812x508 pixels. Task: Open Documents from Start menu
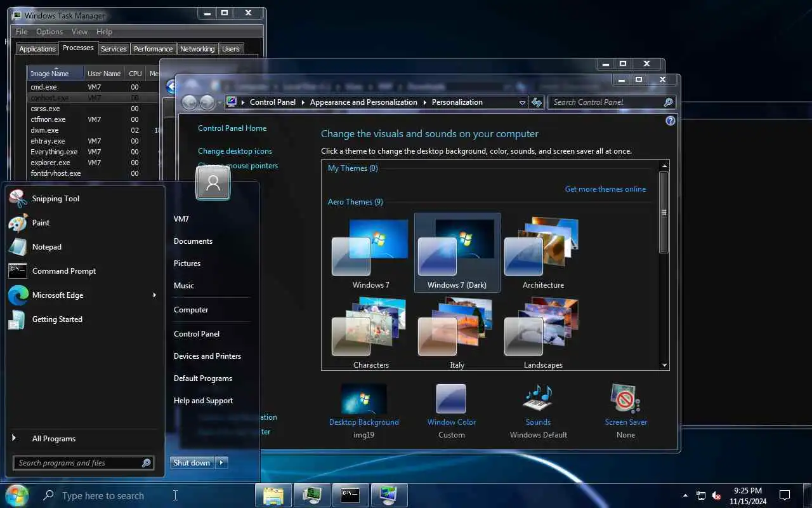click(x=193, y=241)
